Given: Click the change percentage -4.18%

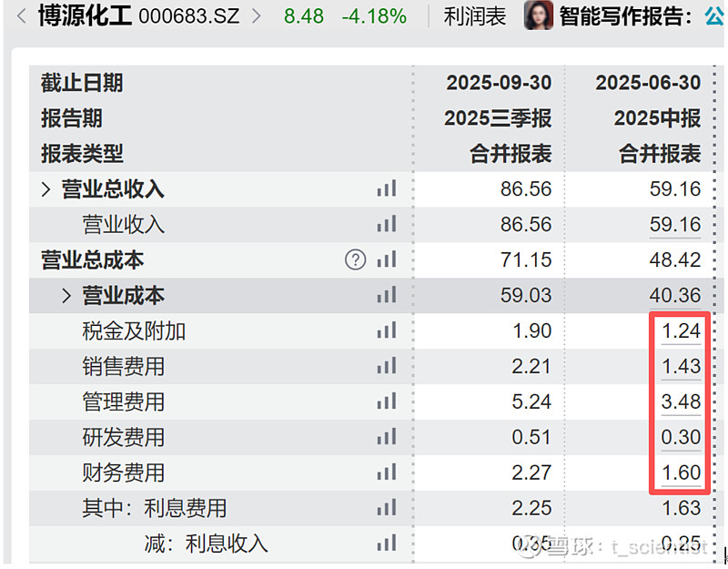Looking at the screenshot, I should (374, 16).
